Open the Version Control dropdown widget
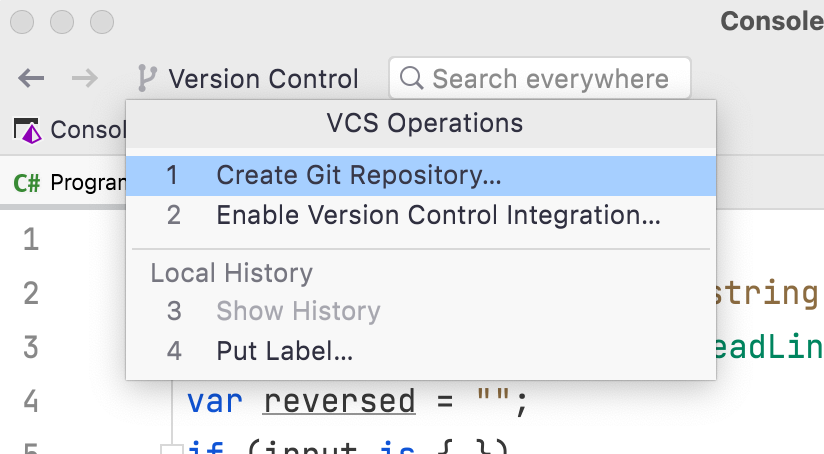 248,78
